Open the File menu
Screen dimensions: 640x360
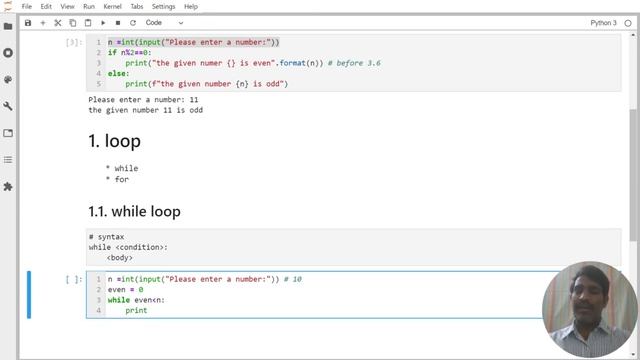(x=27, y=7)
